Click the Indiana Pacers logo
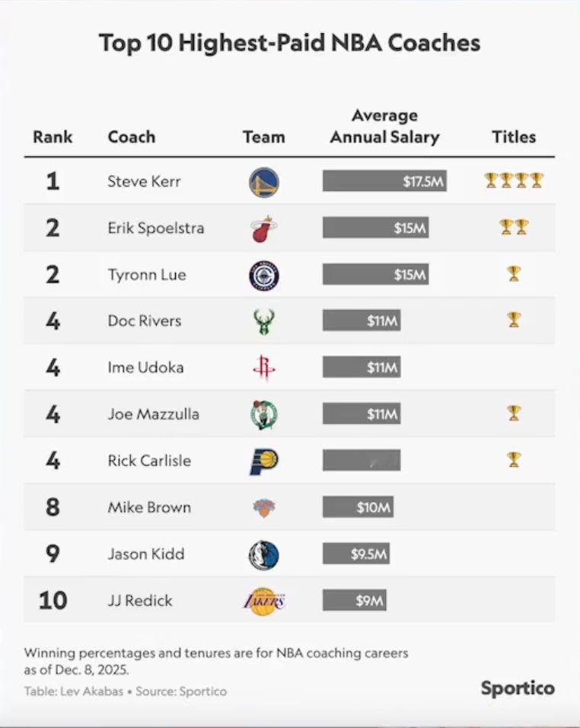The height and width of the screenshot is (728, 580). (263, 461)
